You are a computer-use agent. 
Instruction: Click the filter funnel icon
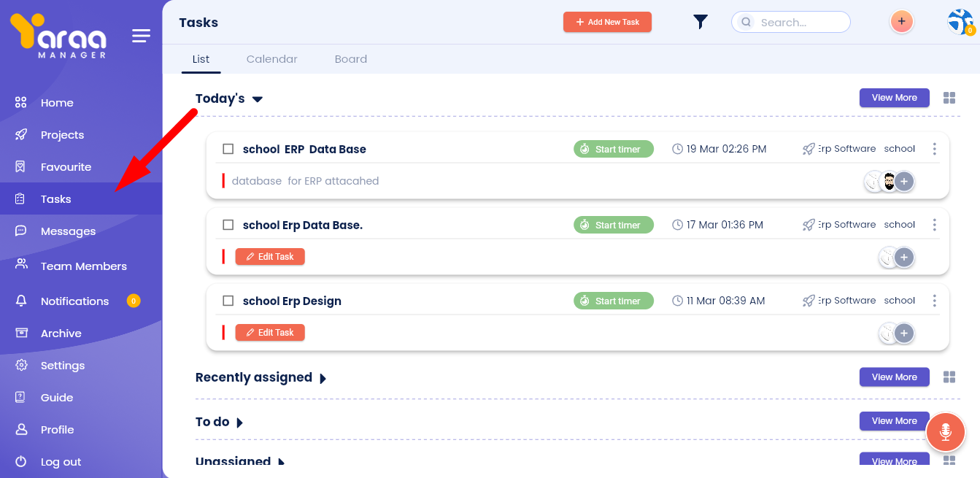coord(701,23)
